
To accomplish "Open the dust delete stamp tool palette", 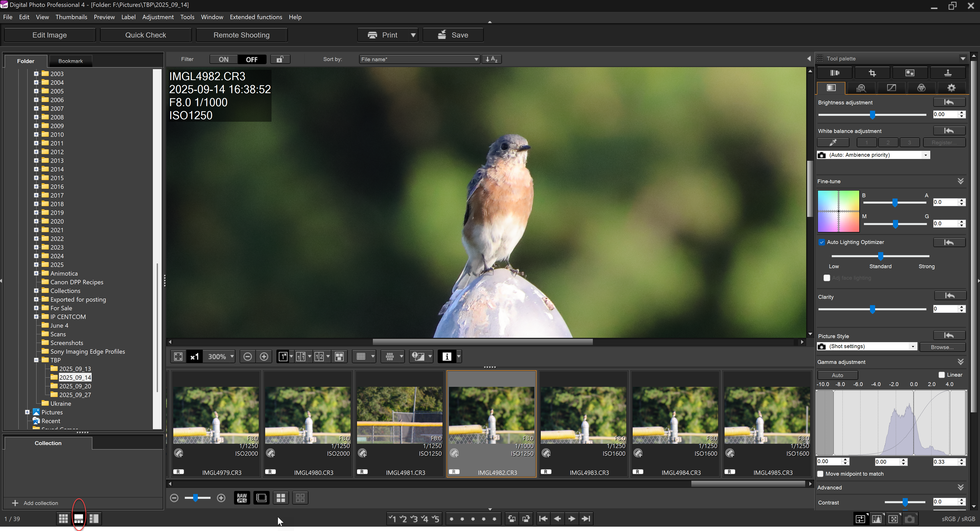I will coord(947,73).
